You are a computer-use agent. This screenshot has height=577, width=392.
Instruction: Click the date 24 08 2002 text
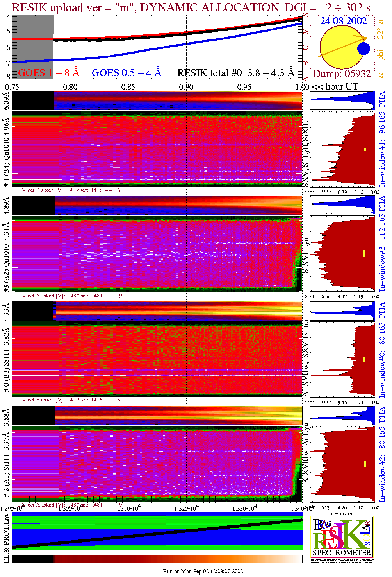(x=343, y=21)
